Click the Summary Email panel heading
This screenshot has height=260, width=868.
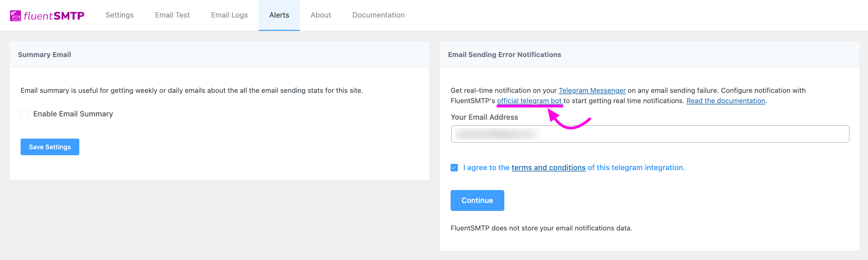coord(44,55)
